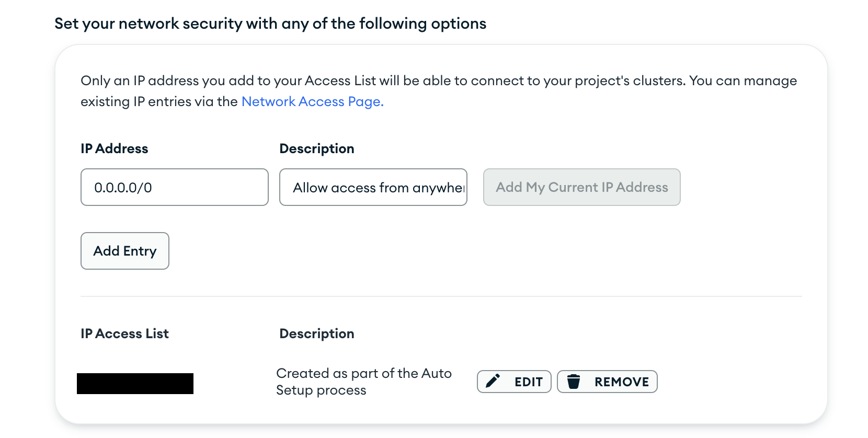The width and height of the screenshot is (868, 438).
Task: Click the Description header in the access list
Action: coord(316,333)
